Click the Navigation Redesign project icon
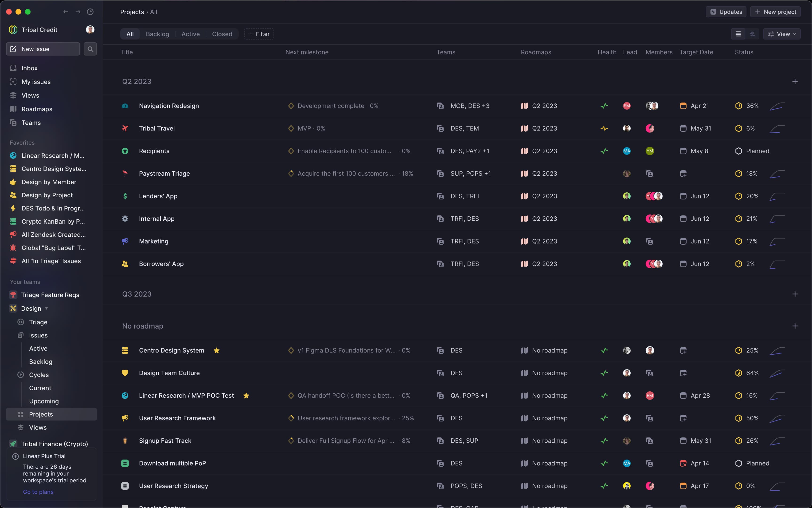812x508 pixels. pos(125,106)
